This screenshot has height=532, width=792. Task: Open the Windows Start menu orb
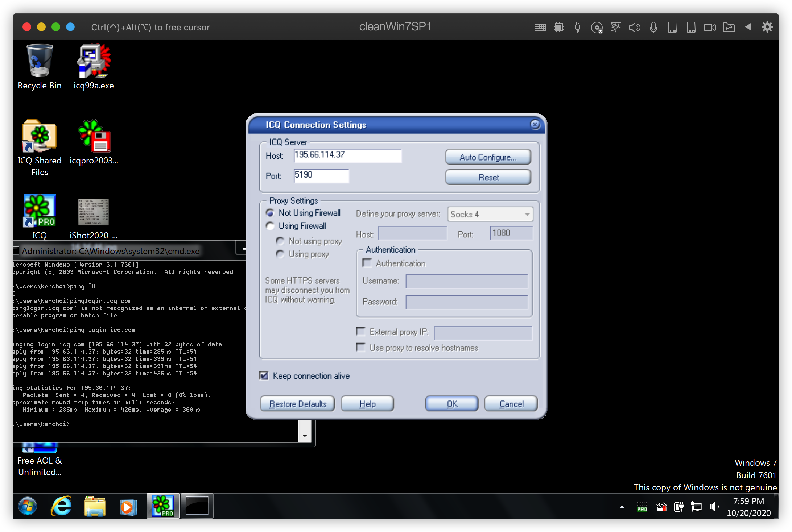(x=28, y=506)
